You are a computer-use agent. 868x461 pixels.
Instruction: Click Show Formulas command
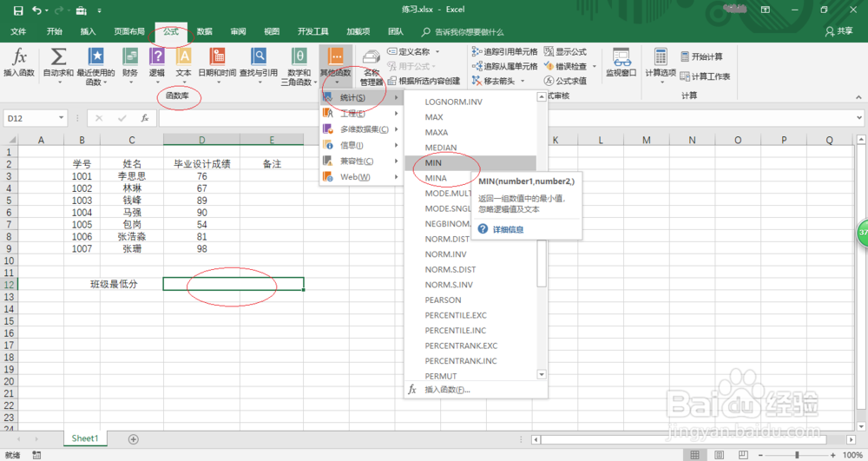pyautogui.click(x=565, y=51)
